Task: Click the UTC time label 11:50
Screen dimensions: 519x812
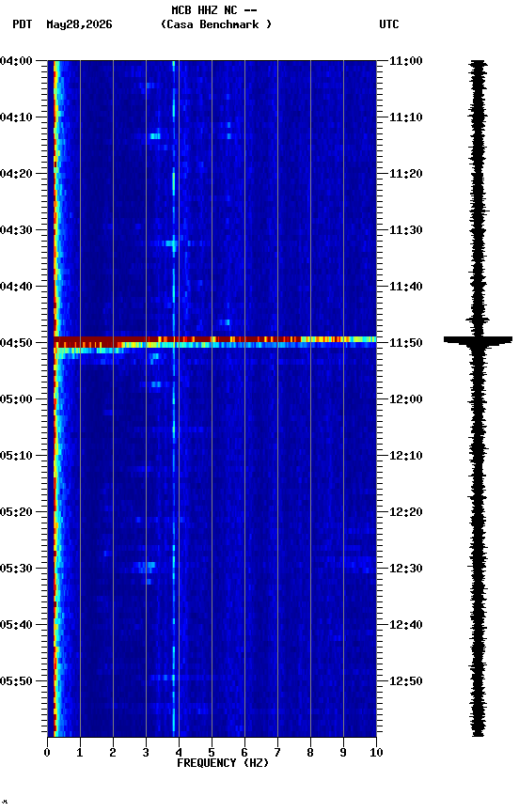Action: point(406,343)
